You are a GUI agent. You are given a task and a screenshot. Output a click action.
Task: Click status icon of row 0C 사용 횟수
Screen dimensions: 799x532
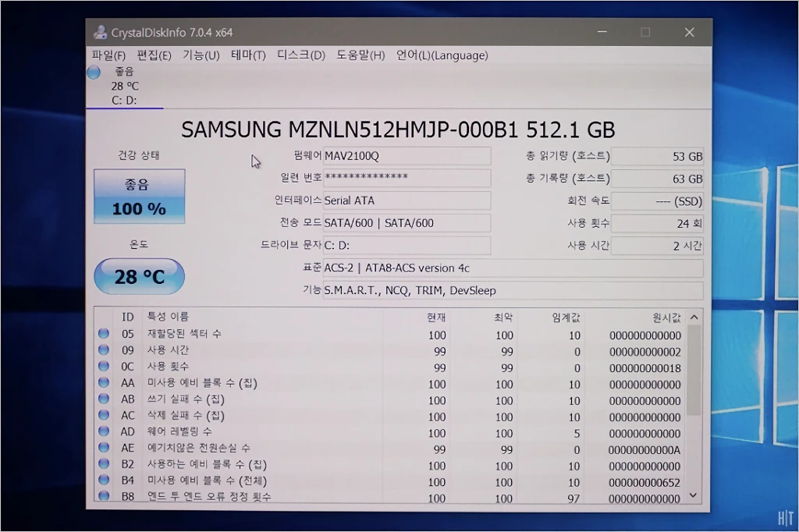click(x=104, y=366)
